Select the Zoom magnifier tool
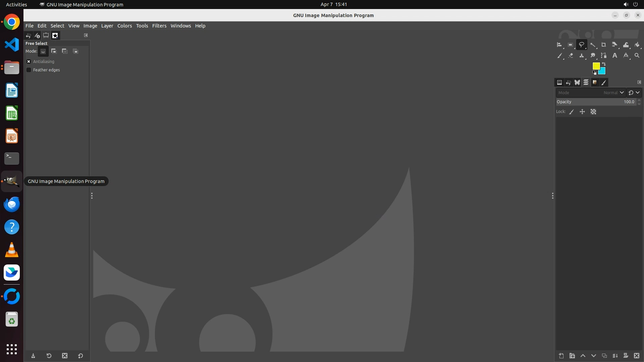Image resolution: width=644 pixels, height=362 pixels. click(637, 56)
